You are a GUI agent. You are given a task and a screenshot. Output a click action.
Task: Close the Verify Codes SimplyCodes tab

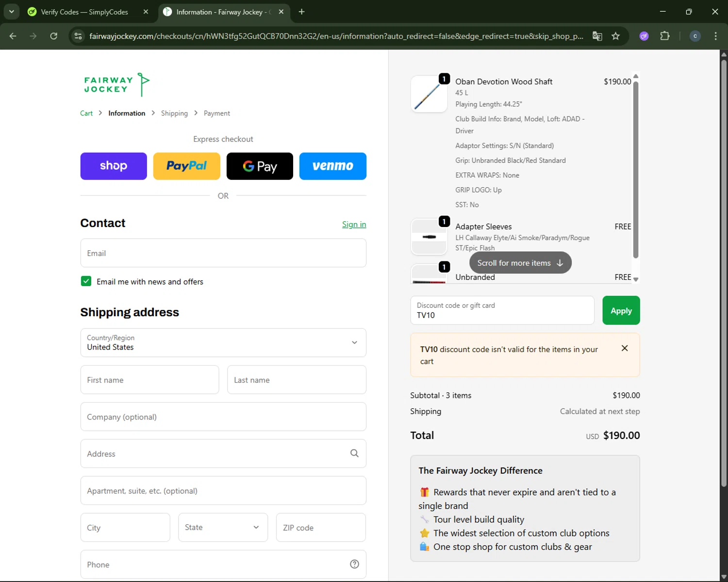pos(146,12)
